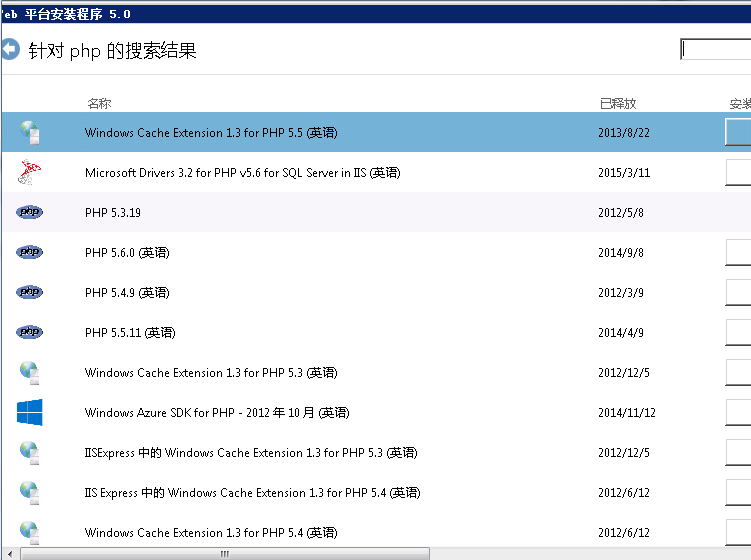Click add button for PHP 5.5.11 row

click(x=738, y=332)
